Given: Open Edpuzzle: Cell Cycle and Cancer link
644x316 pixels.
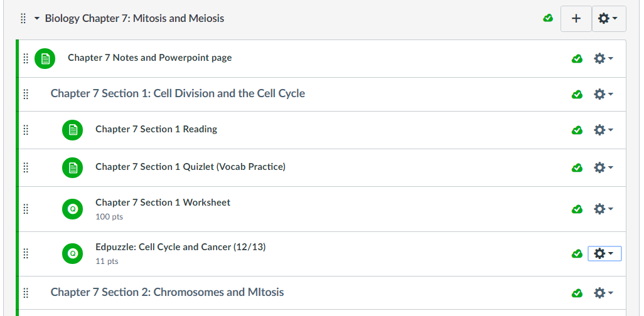Looking at the screenshot, I should (180, 247).
